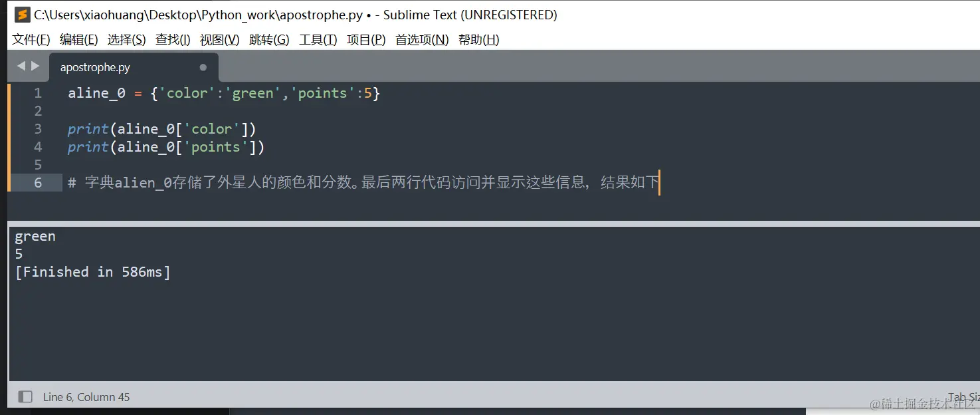Click the tab back arrow
The image size is (980, 415).
pos(21,66)
